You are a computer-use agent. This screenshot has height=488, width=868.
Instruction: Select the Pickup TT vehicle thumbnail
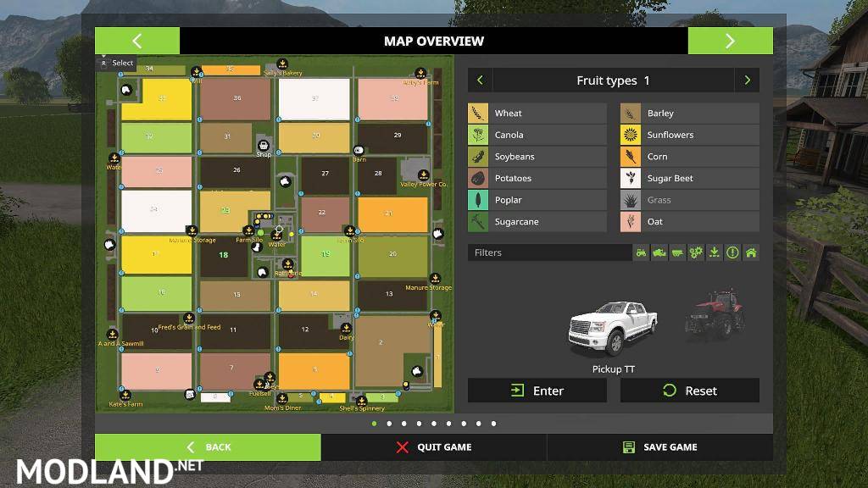click(613, 329)
